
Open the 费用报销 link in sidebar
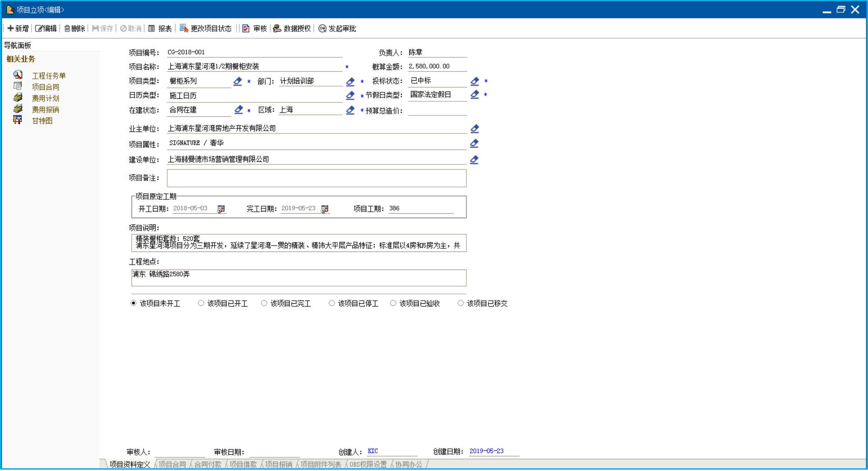[45, 110]
